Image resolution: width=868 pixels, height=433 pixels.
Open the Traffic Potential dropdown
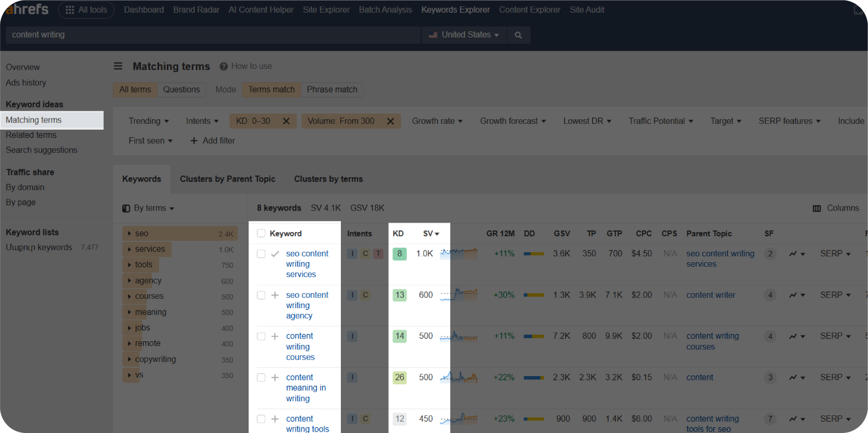coord(660,121)
